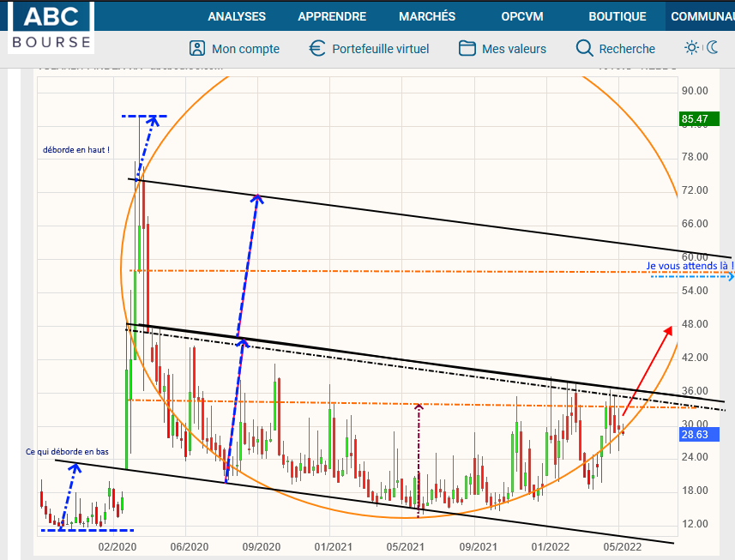Click the euro Portefeuille virtuel icon

(317, 48)
